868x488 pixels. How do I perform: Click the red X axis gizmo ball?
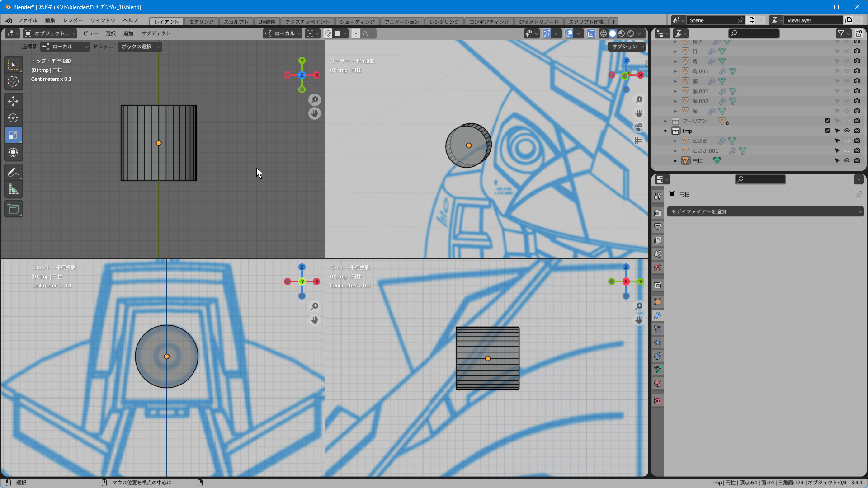pos(316,75)
